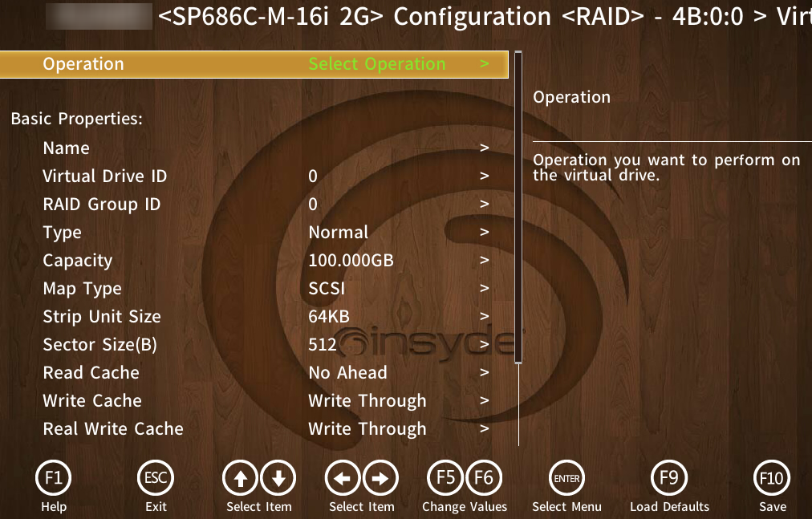The width and height of the screenshot is (812, 519).
Task: Click the down arrow Select Item icon
Action: [278, 477]
